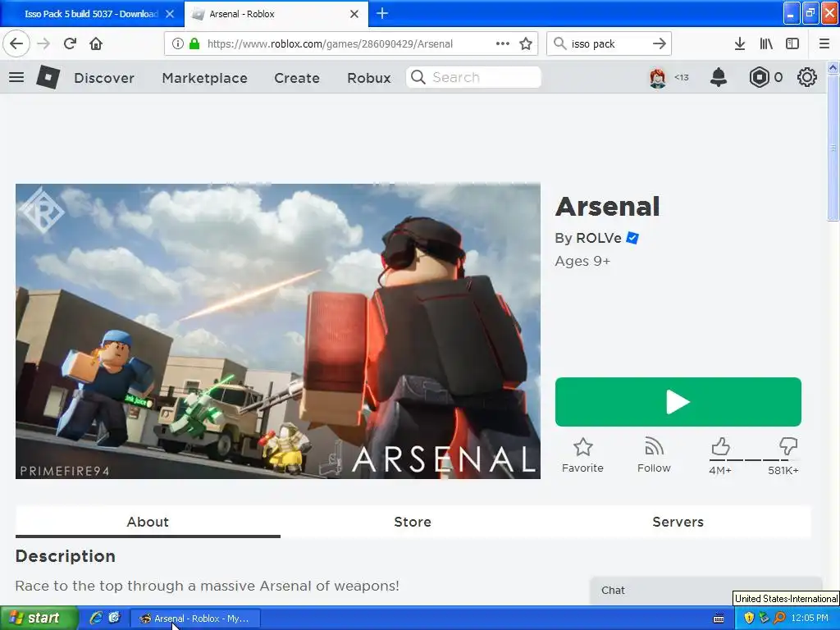The image size is (840, 630).
Task: Open the Robux nav link
Action: [368, 78]
